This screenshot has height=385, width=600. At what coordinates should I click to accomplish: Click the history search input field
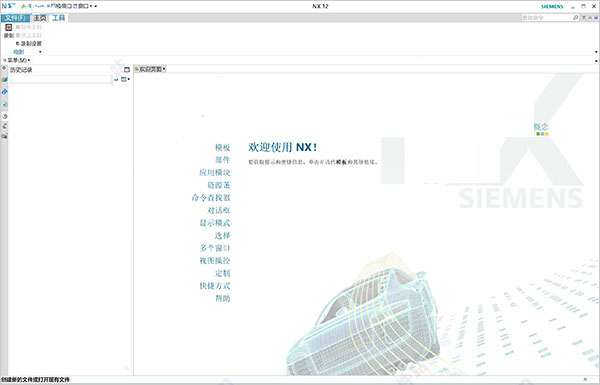(x=61, y=80)
